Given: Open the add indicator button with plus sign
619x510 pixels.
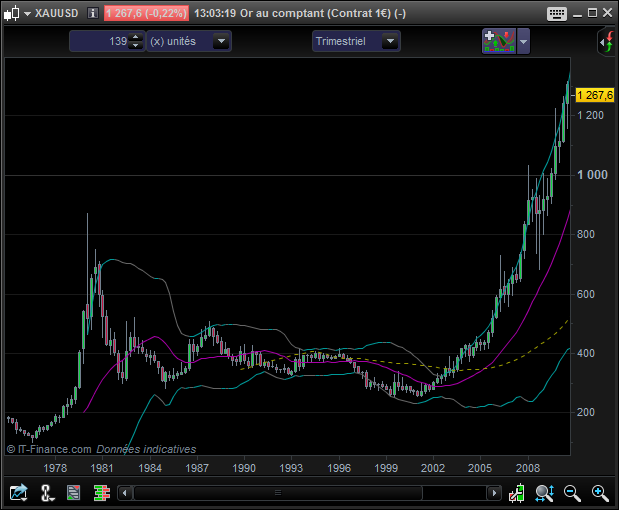Looking at the screenshot, I should click(x=498, y=41).
